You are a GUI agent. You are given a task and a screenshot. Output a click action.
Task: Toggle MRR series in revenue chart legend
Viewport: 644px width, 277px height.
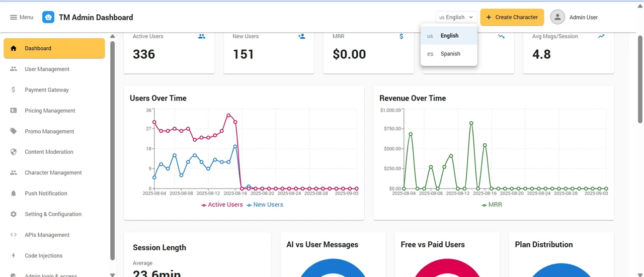pos(492,205)
